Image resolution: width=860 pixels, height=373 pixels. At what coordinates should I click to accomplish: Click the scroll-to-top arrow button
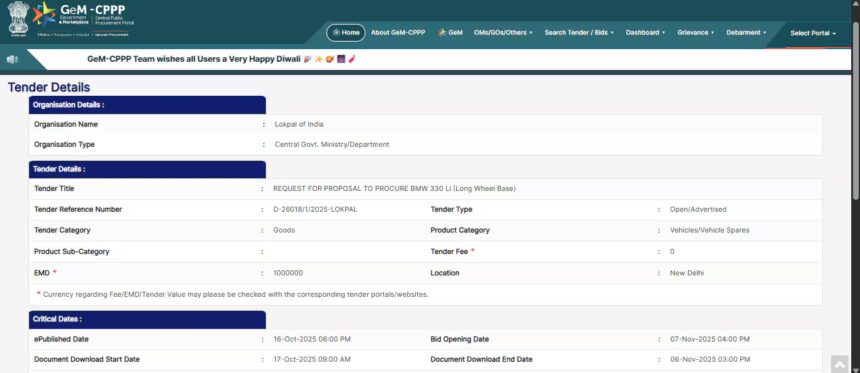coord(839,365)
